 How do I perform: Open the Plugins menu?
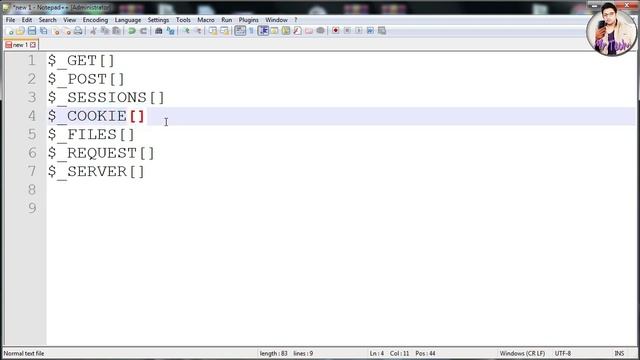tap(248, 20)
